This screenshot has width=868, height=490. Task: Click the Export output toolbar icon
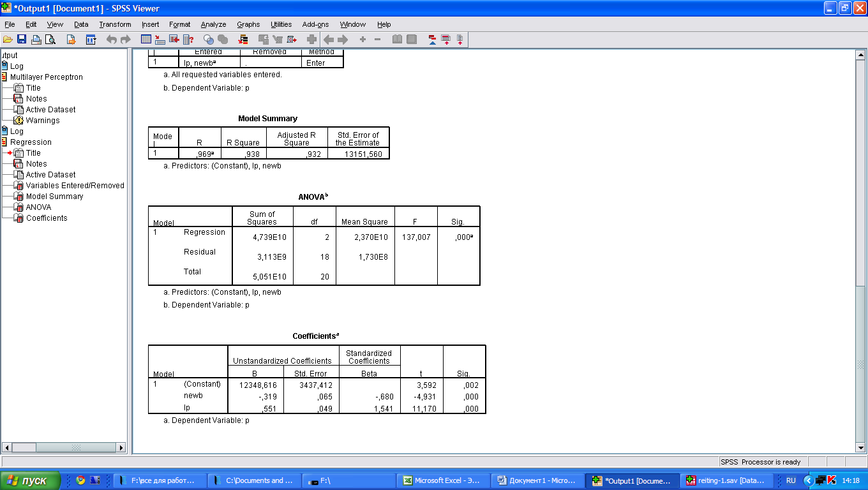(71, 40)
